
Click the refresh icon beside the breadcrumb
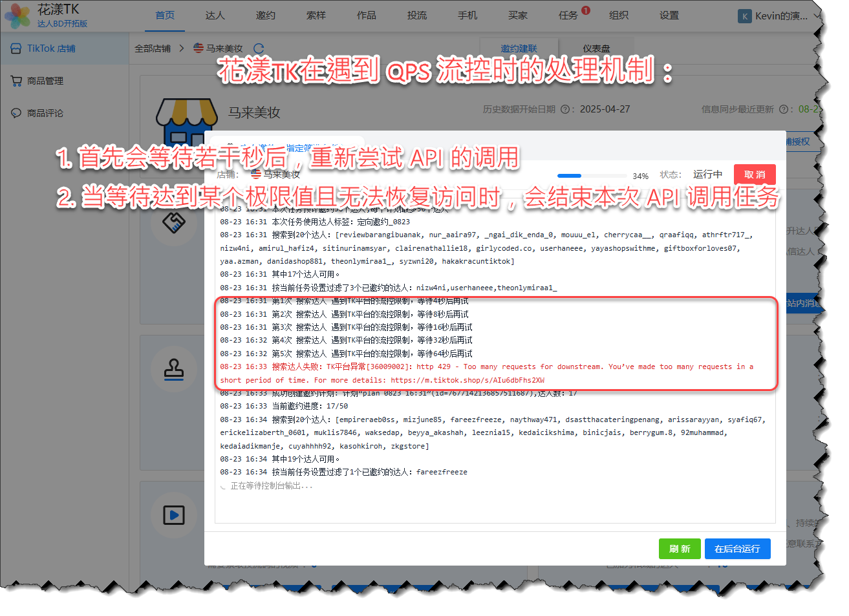pos(259,48)
